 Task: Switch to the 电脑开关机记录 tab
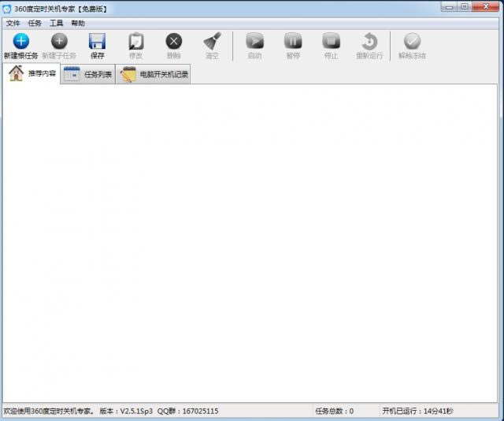[x=153, y=74]
